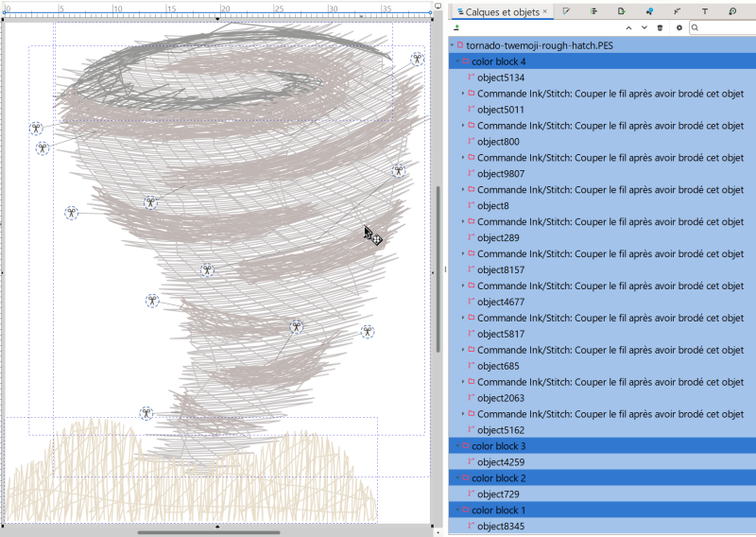This screenshot has height=537, width=756.
Task: Expand Commande group just below object5011
Action: [463, 126]
